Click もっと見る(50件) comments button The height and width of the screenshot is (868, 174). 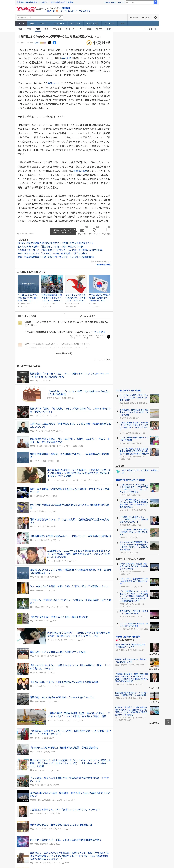pos(64,353)
